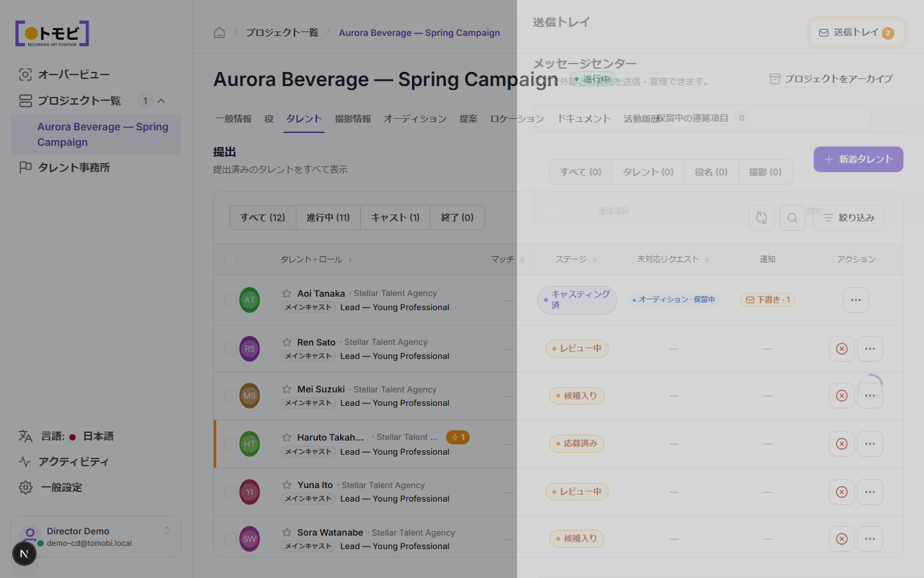The height and width of the screenshot is (578, 924).
Task: Click プロジェクトをアーカイブ button
Action: 831,79
